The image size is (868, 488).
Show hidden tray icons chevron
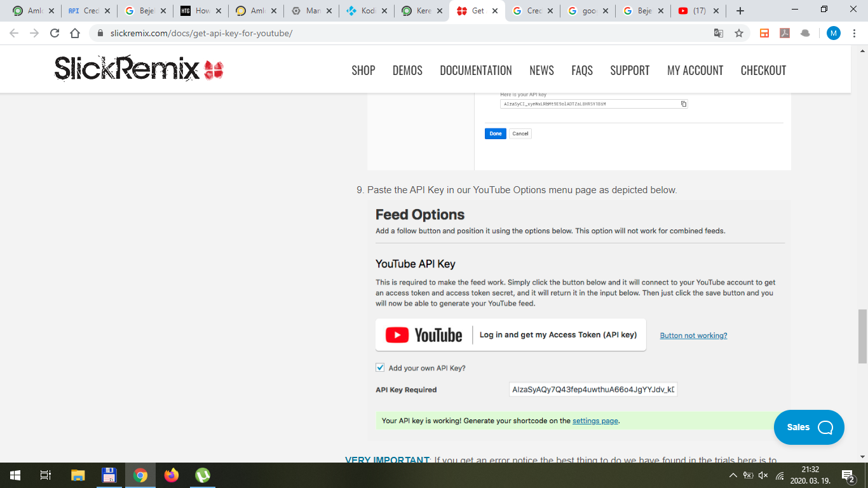pyautogui.click(x=733, y=475)
